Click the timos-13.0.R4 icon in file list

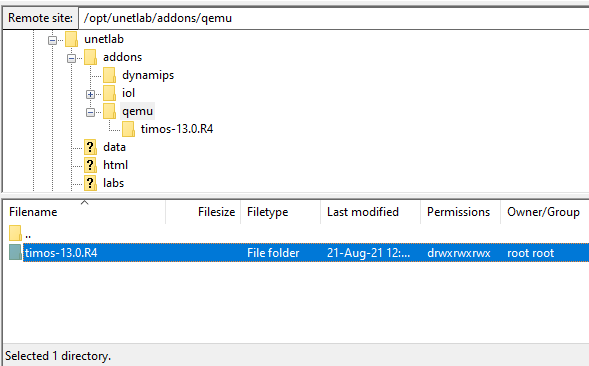[x=15, y=252]
